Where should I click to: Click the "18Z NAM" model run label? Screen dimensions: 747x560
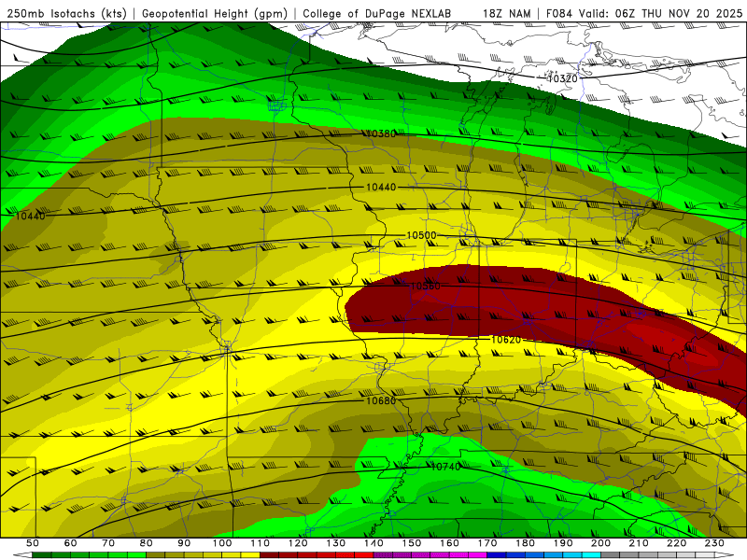click(x=506, y=14)
